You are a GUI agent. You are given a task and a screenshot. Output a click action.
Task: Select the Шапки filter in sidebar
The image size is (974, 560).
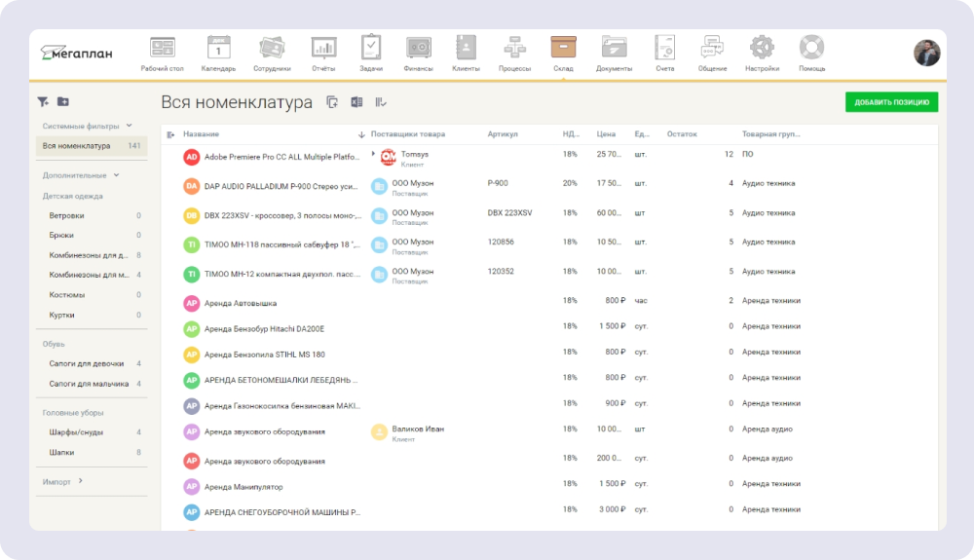tap(61, 452)
